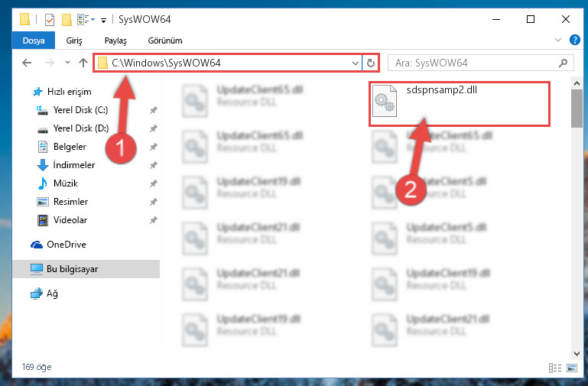Viewport: 588px width, 386px height.
Task: Click the search magnifier icon
Action: [563, 63]
